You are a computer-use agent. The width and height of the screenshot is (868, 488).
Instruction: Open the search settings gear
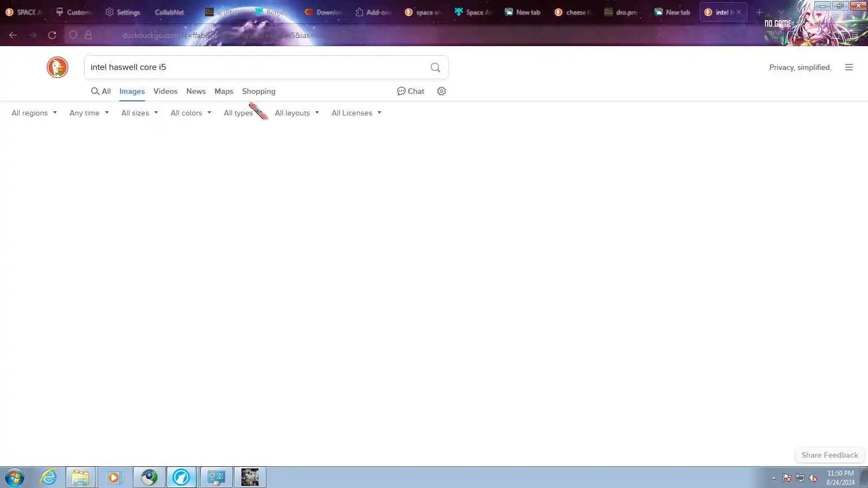(x=442, y=91)
